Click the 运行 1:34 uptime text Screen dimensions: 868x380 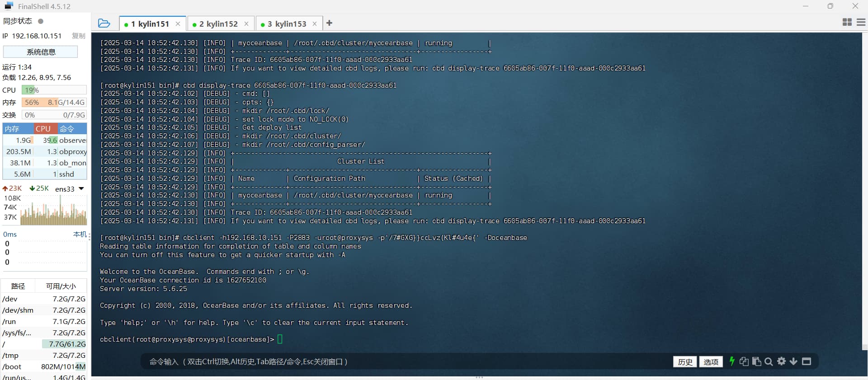[17, 67]
